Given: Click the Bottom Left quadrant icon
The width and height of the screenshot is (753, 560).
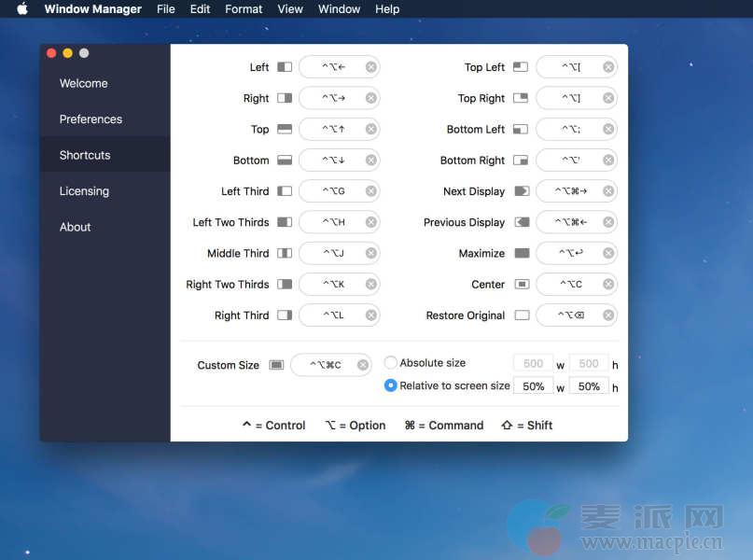Looking at the screenshot, I should (x=521, y=129).
